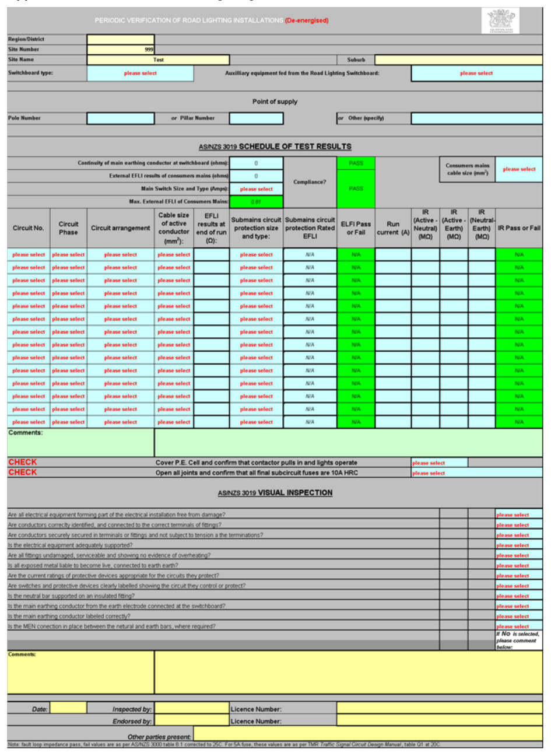Edit main earthing conductor continuity value
Image resolution: width=551 pixels, height=756 pixels.
pyautogui.click(x=257, y=163)
